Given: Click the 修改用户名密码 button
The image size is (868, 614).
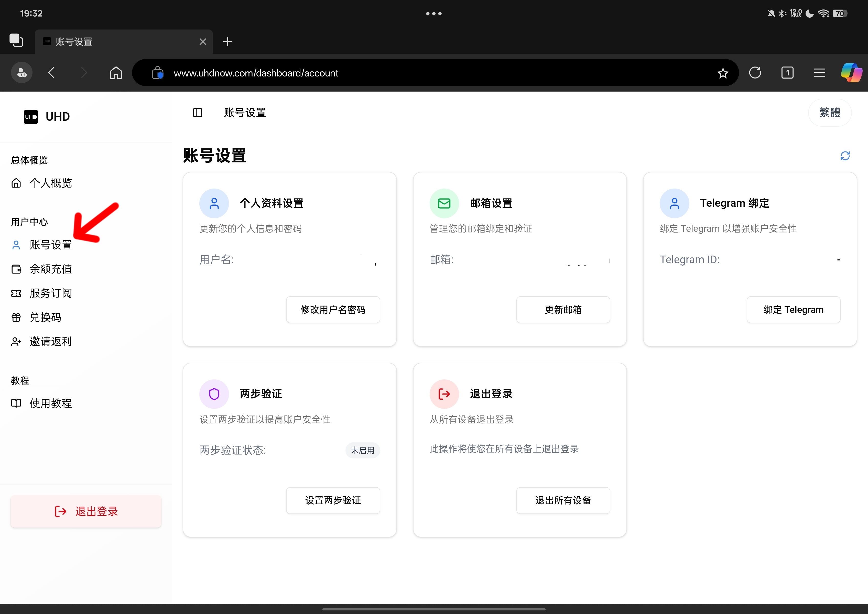Looking at the screenshot, I should pos(333,310).
